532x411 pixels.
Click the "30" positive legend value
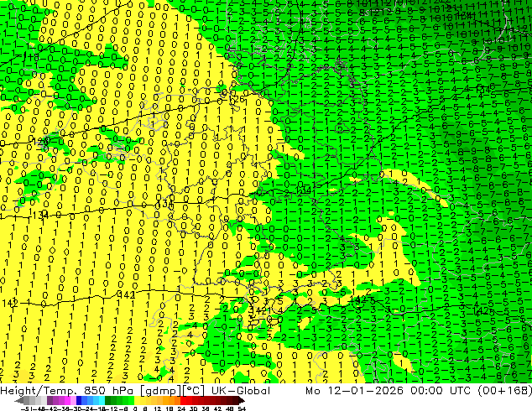click(x=193, y=408)
